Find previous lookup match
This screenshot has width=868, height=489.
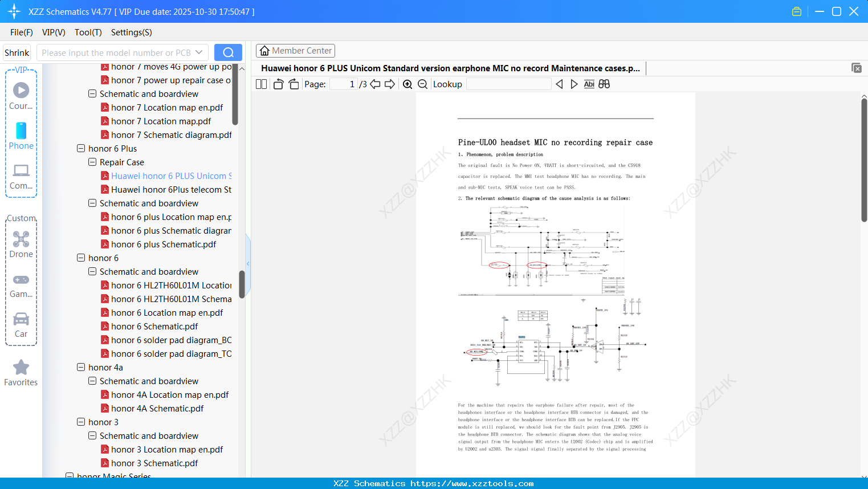coord(559,84)
